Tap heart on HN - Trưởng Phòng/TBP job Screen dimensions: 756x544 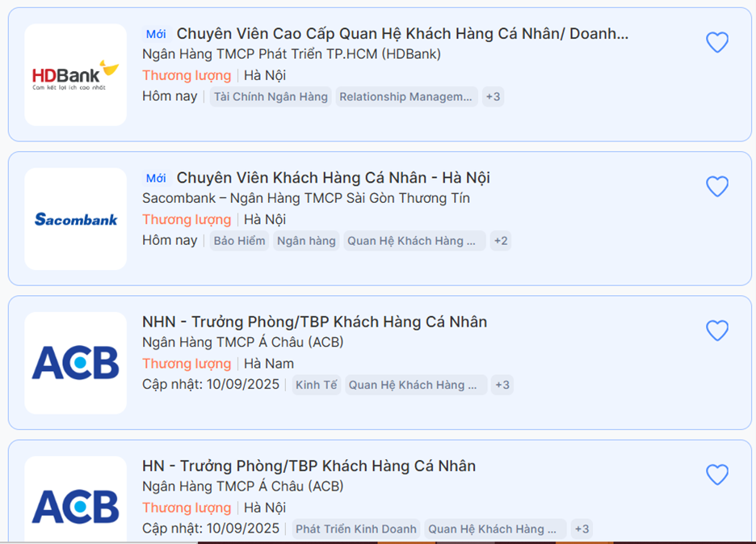coord(717,474)
